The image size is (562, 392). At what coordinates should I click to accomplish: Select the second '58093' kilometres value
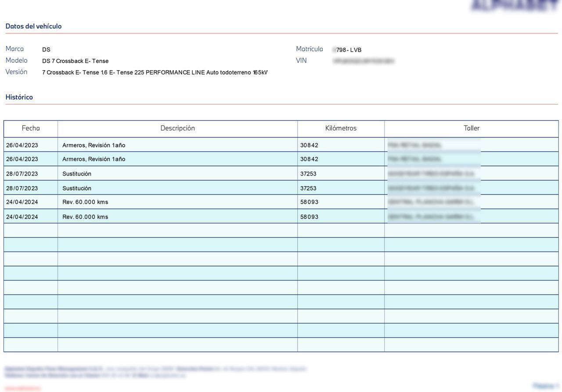point(310,217)
